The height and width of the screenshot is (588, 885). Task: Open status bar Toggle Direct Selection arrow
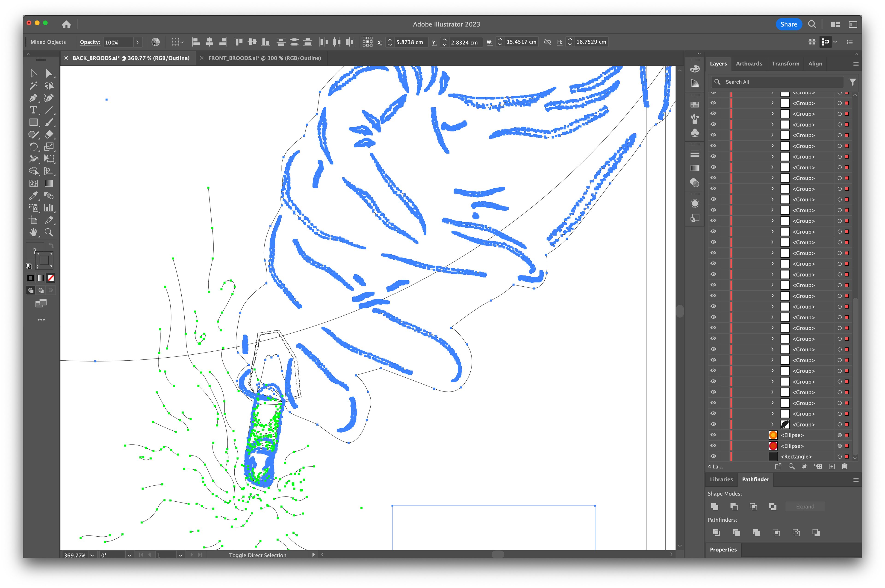click(x=313, y=555)
